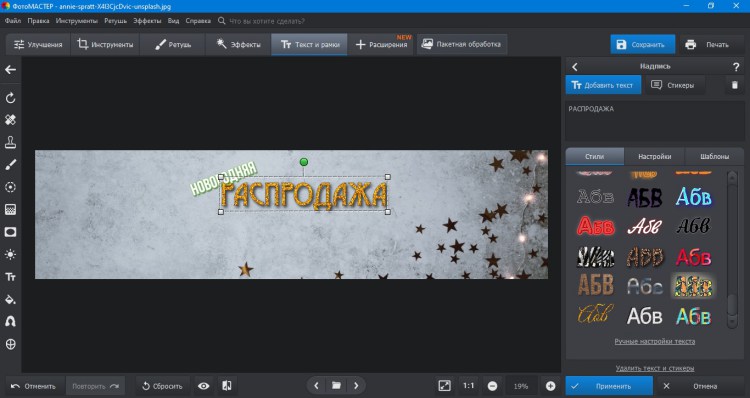Select the crossed-circle tool at sidebar bottom
Viewport: 750px width, 398px height.
(10, 344)
